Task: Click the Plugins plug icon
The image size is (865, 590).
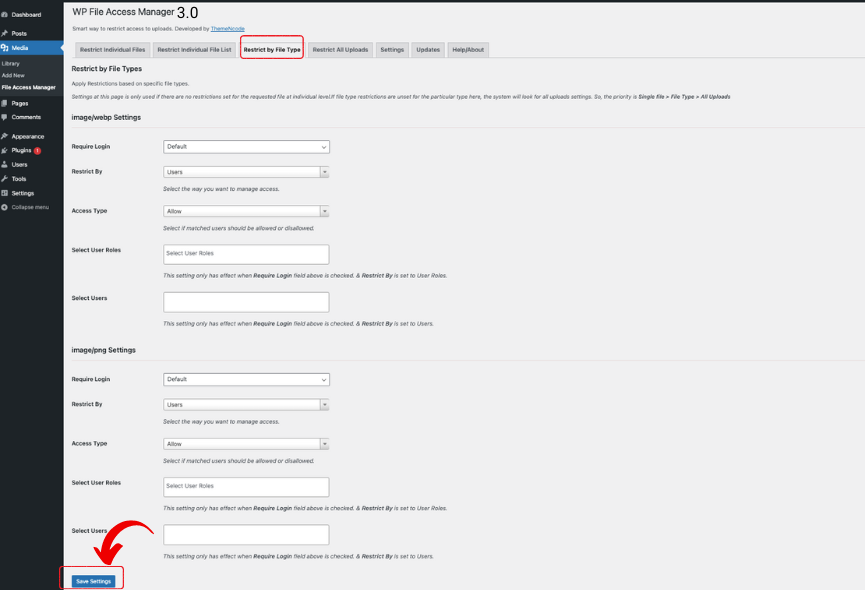Action: coord(4,151)
